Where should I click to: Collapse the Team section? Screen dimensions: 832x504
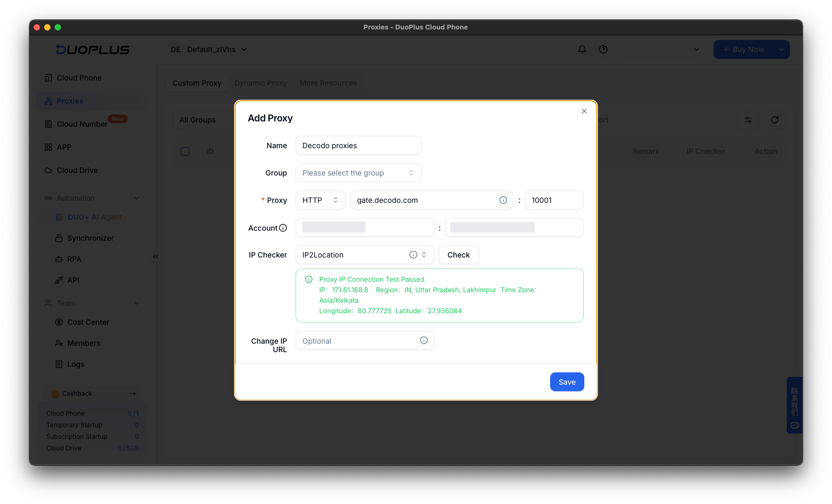93,303
